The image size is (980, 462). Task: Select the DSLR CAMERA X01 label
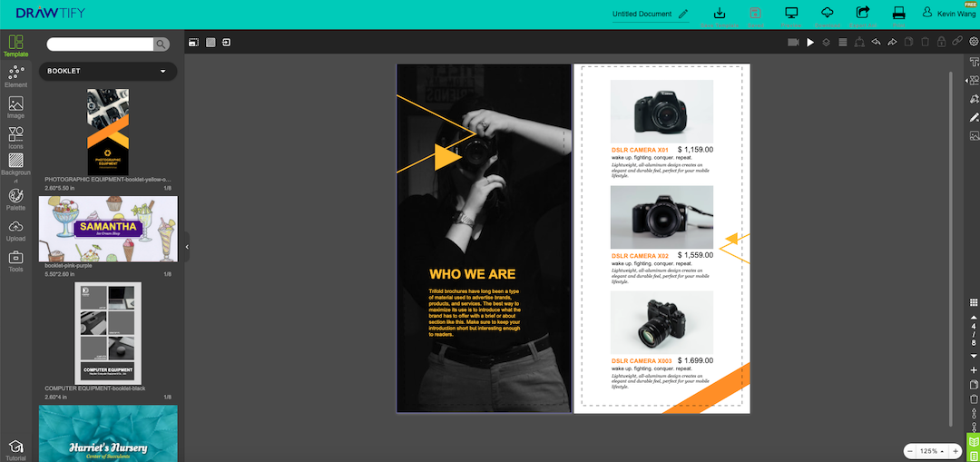click(640, 150)
